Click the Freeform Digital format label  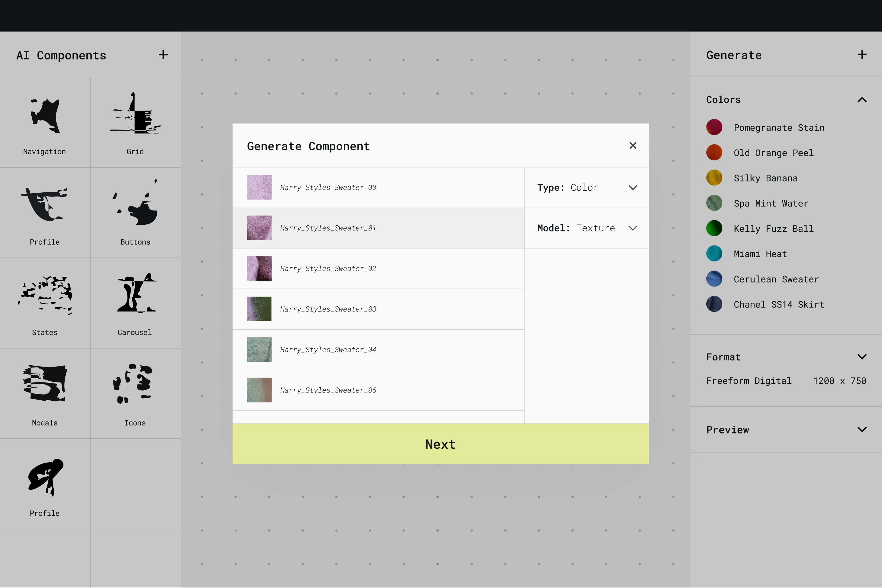pyautogui.click(x=749, y=381)
